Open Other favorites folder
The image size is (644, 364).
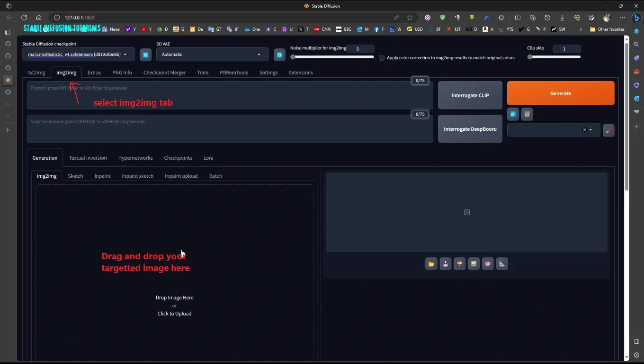point(607,29)
